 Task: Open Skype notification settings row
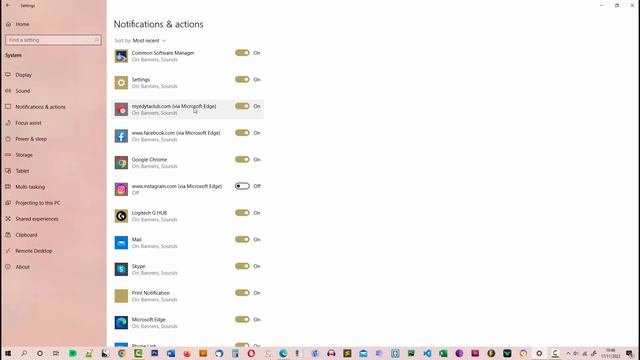188,269
